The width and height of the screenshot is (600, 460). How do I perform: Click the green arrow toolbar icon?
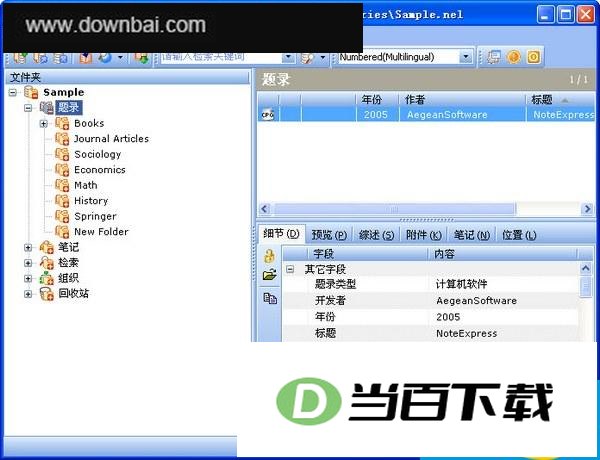point(142,58)
